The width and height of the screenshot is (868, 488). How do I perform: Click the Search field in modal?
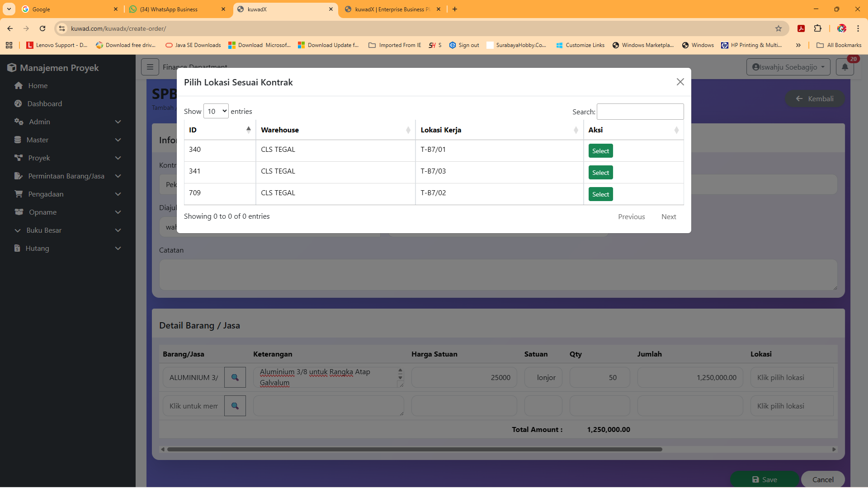640,112
